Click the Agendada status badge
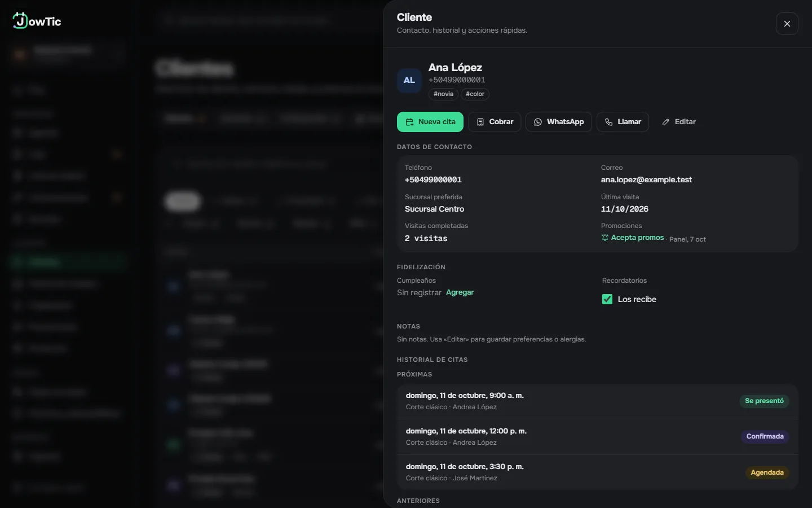 (x=767, y=472)
